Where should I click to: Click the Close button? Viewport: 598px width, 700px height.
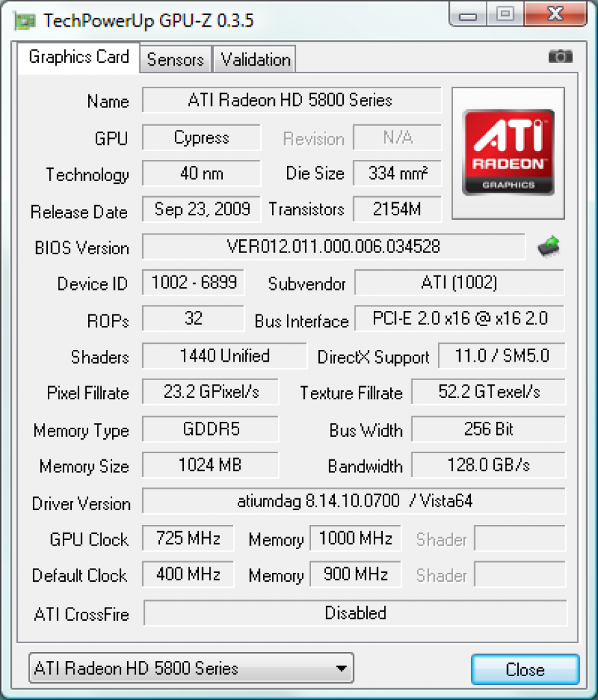point(526,669)
